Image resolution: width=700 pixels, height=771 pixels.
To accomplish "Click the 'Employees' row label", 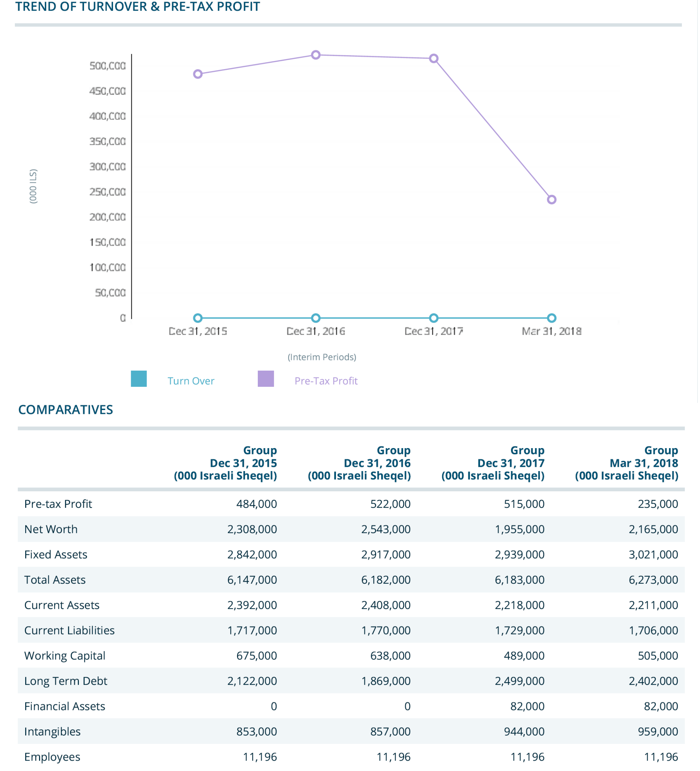I will 52,757.
